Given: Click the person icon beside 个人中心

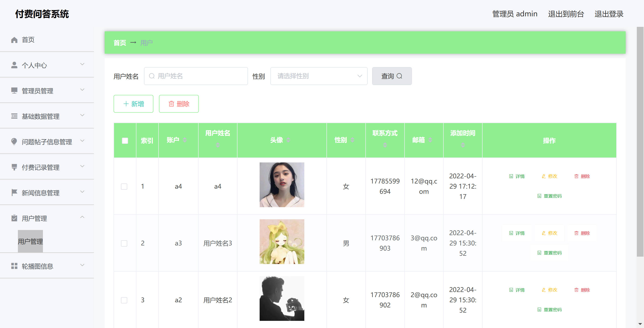Looking at the screenshot, I should tap(14, 65).
